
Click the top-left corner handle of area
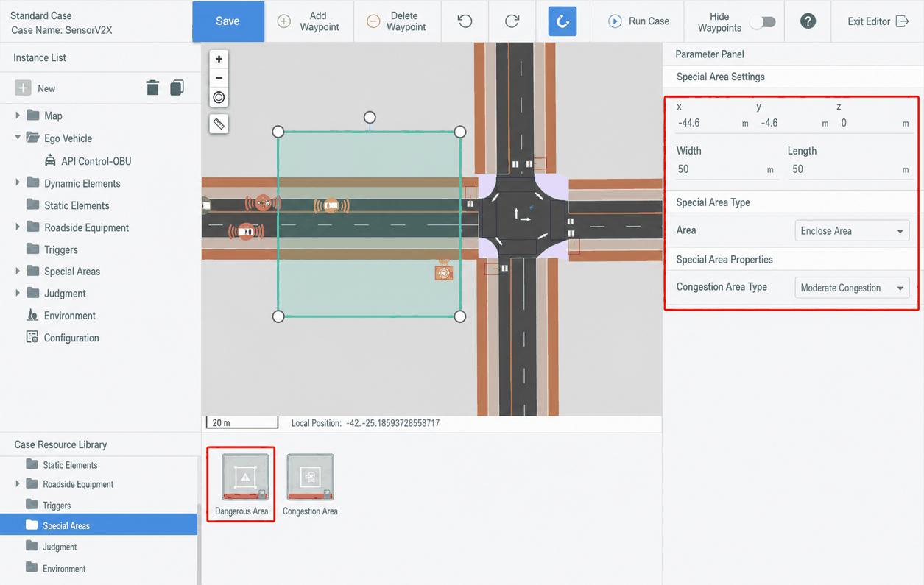(x=278, y=132)
